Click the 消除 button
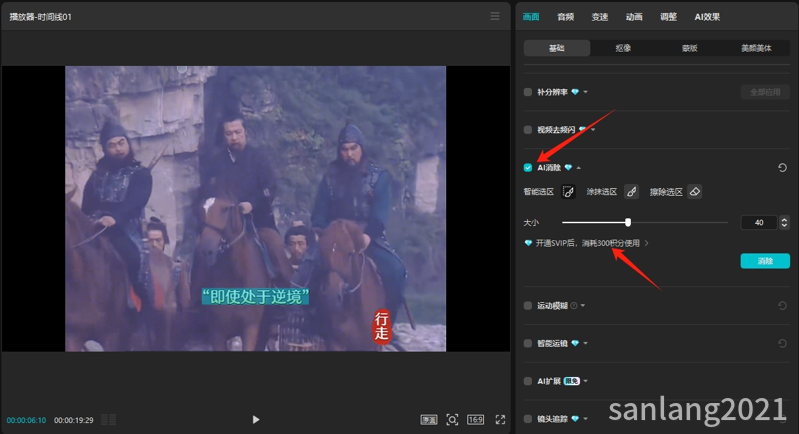 tap(765, 261)
